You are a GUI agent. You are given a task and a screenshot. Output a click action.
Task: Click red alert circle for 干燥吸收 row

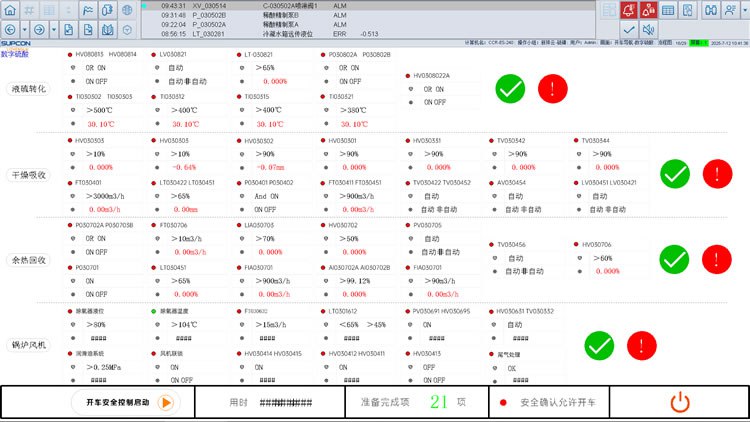717,173
